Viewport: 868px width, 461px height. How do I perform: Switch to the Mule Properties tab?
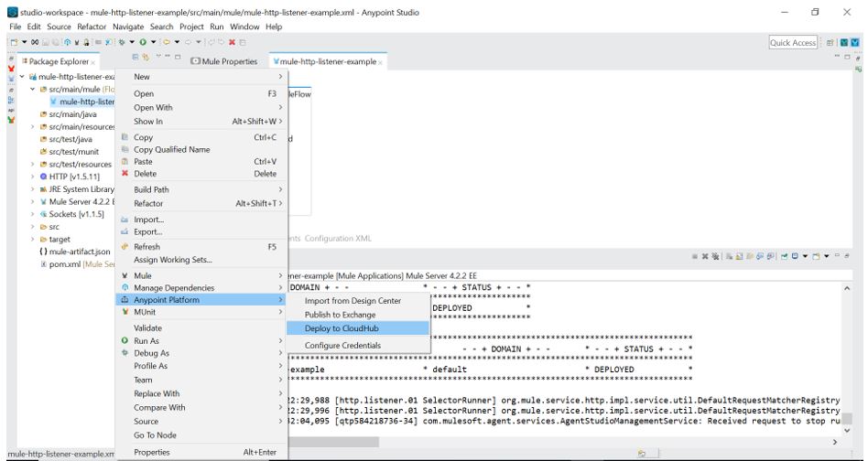pyautogui.click(x=224, y=61)
